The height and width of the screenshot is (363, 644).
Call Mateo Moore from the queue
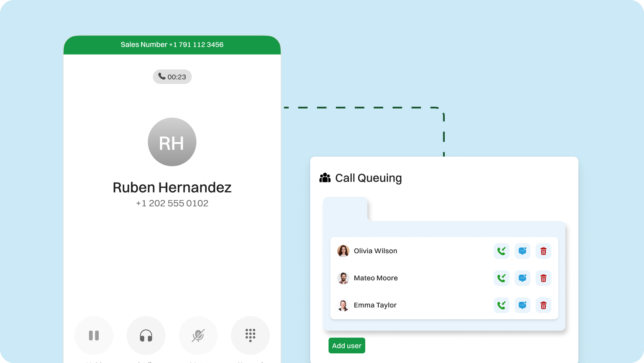point(501,278)
